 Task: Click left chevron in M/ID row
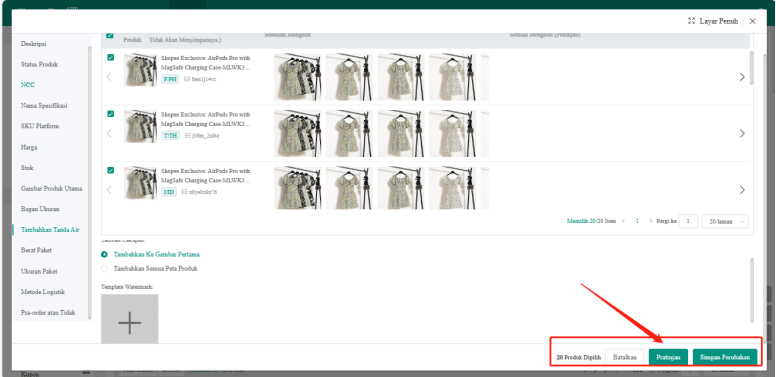pyautogui.click(x=109, y=190)
